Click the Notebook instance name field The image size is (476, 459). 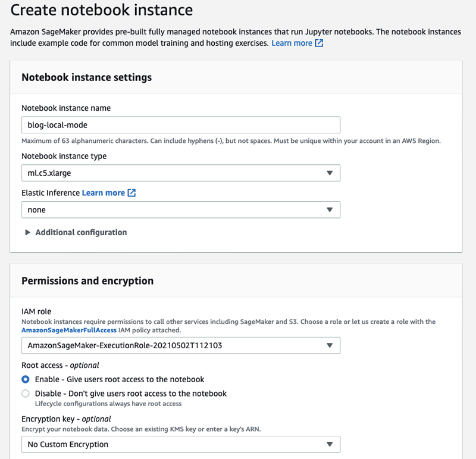181,125
